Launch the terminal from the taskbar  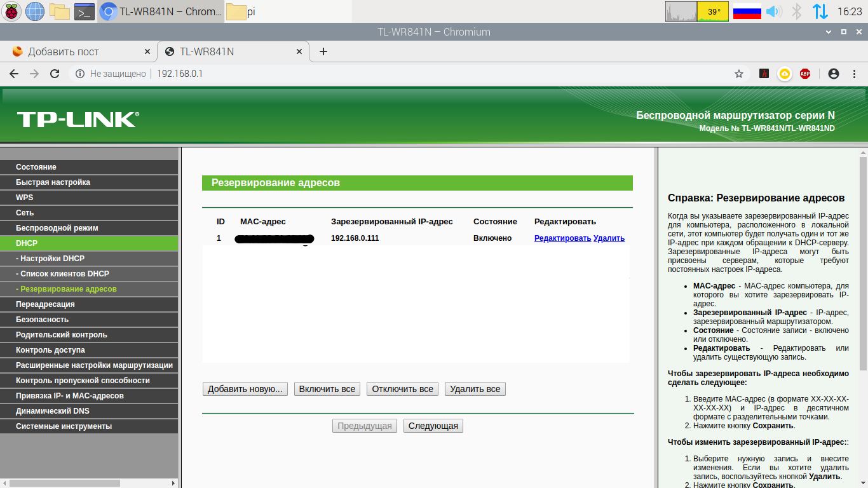click(x=85, y=11)
